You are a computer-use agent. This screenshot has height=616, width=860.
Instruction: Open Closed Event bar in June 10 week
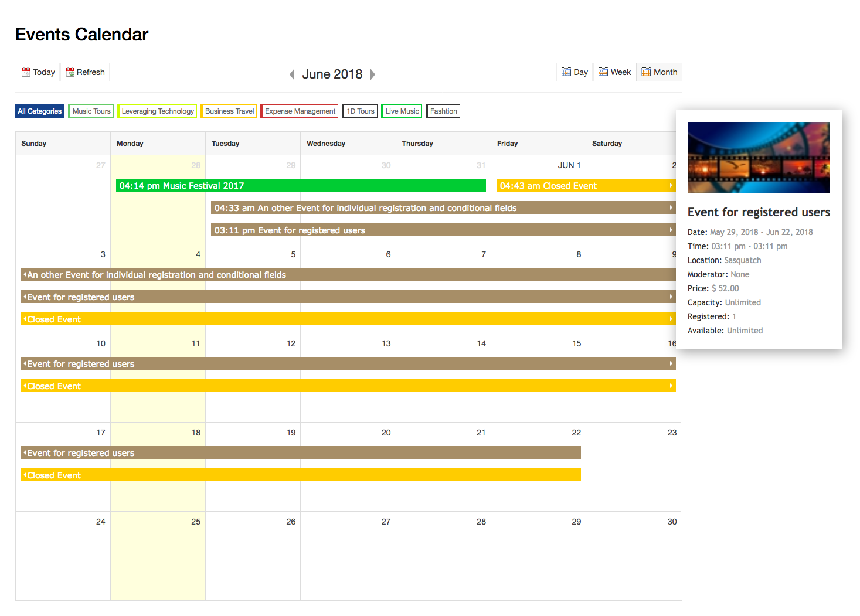tap(348, 386)
